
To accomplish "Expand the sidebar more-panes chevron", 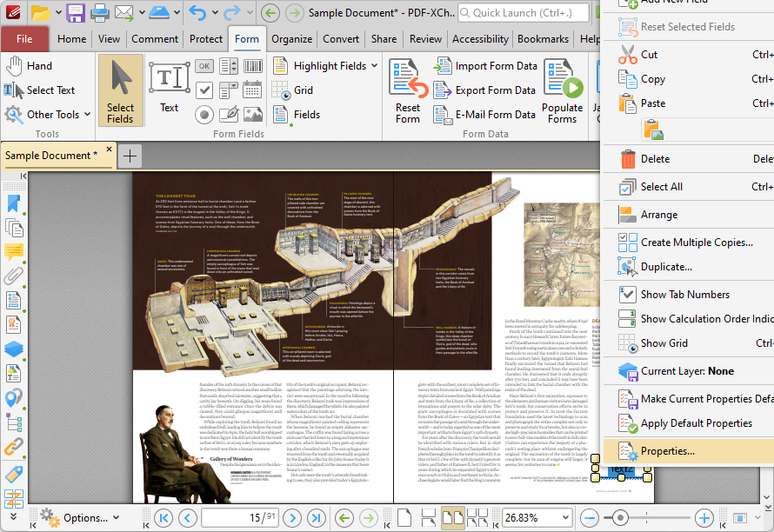I will pyautogui.click(x=13, y=516).
